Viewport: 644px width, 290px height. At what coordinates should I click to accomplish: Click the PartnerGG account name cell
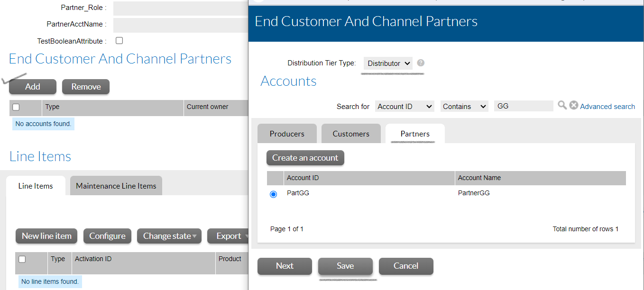(x=474, y=193)
